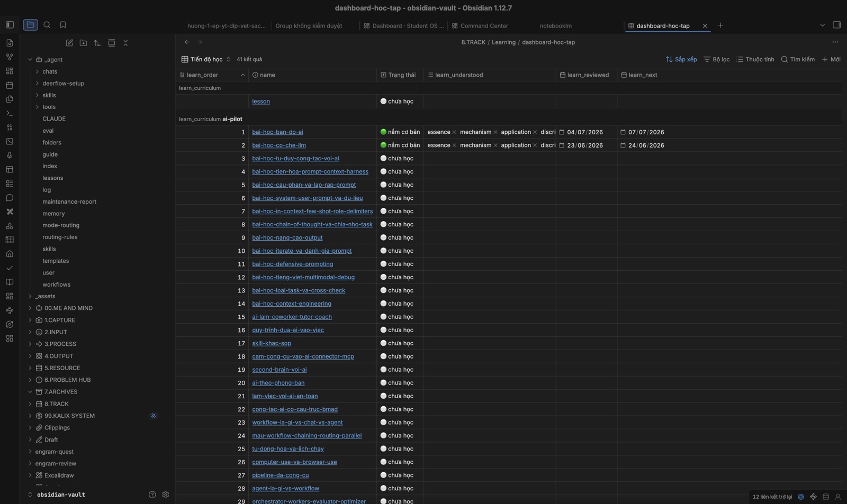Open the more options menu in note header
847x504 pixels.
pos(835,42)
